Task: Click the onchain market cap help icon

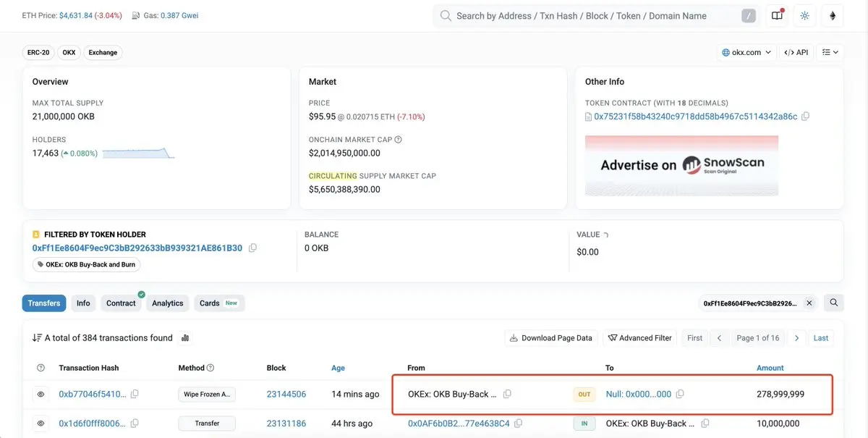Action: 398,140
